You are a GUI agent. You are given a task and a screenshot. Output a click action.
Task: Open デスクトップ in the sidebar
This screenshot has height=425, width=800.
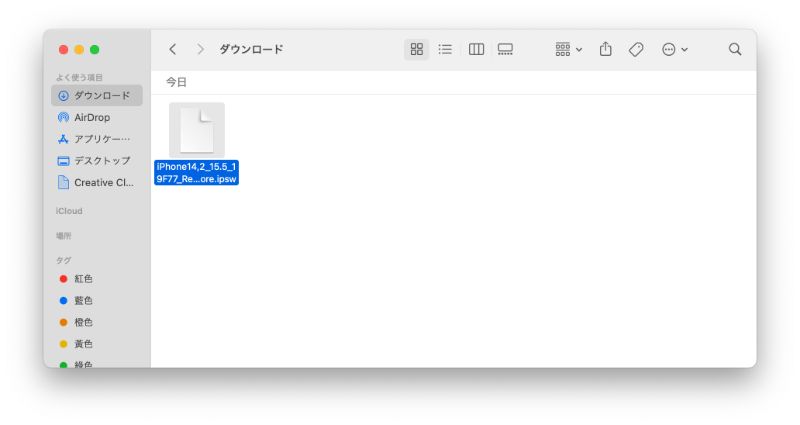[x=97, y=161]
